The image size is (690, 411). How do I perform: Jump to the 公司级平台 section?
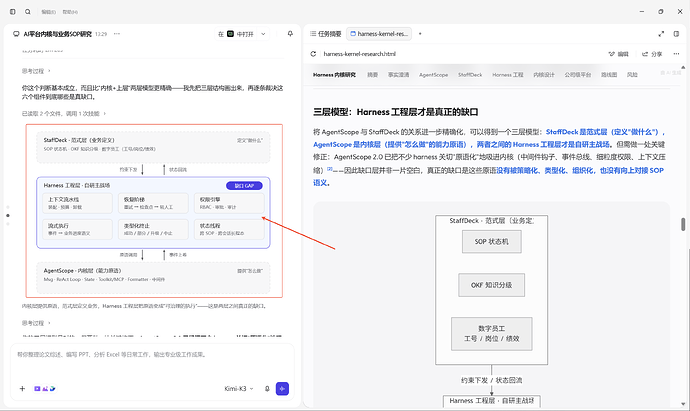pos(578,75)
